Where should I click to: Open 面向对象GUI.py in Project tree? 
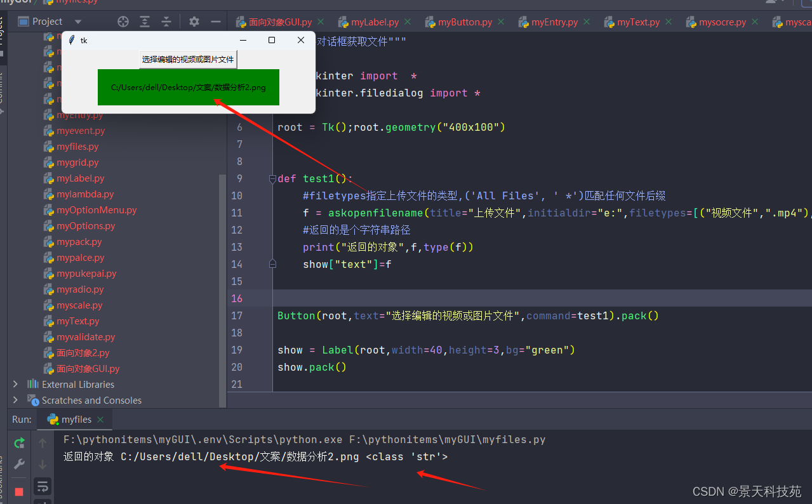coord(88,369)
